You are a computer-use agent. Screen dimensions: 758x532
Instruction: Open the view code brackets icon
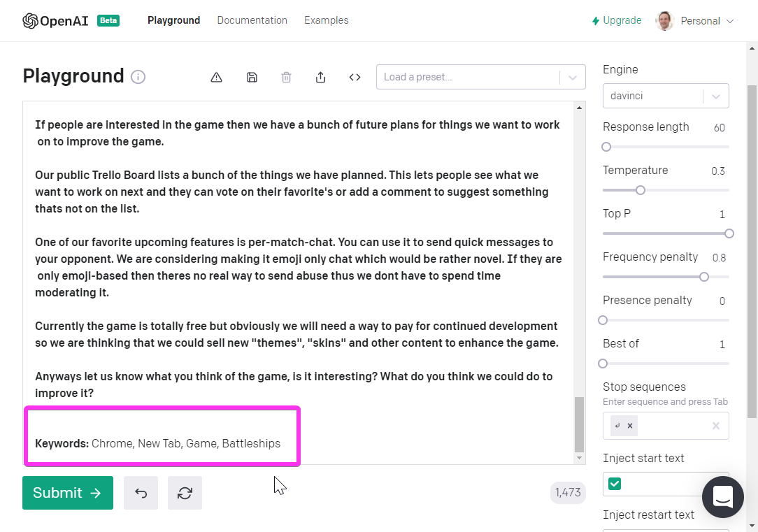(x=355, y=78)
